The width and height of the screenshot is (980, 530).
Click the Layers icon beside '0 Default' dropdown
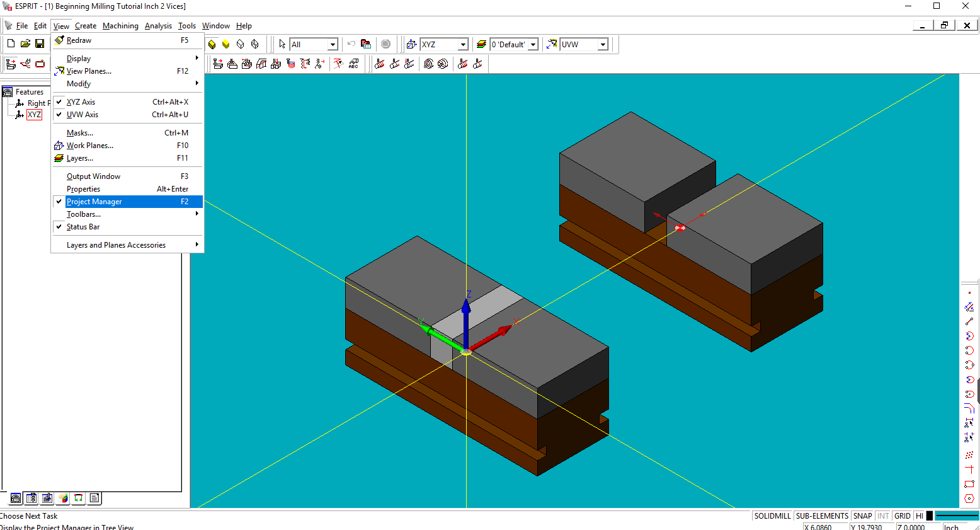(482, 44)
